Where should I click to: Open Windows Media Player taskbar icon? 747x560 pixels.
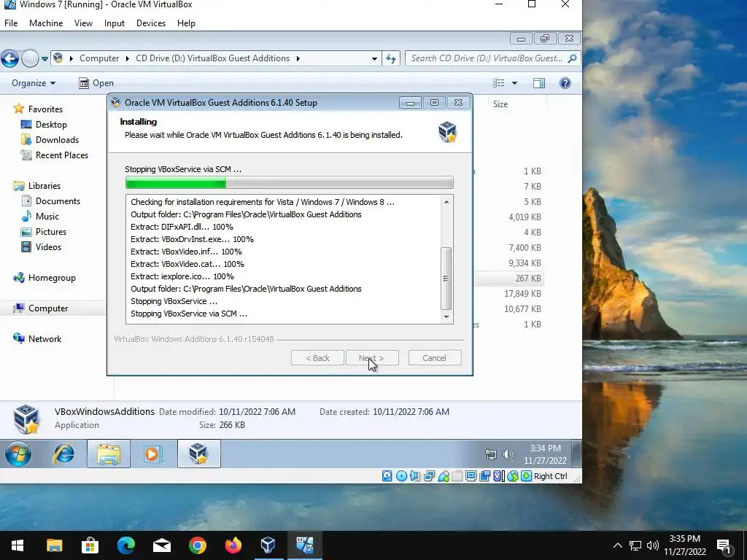[152, 454]
